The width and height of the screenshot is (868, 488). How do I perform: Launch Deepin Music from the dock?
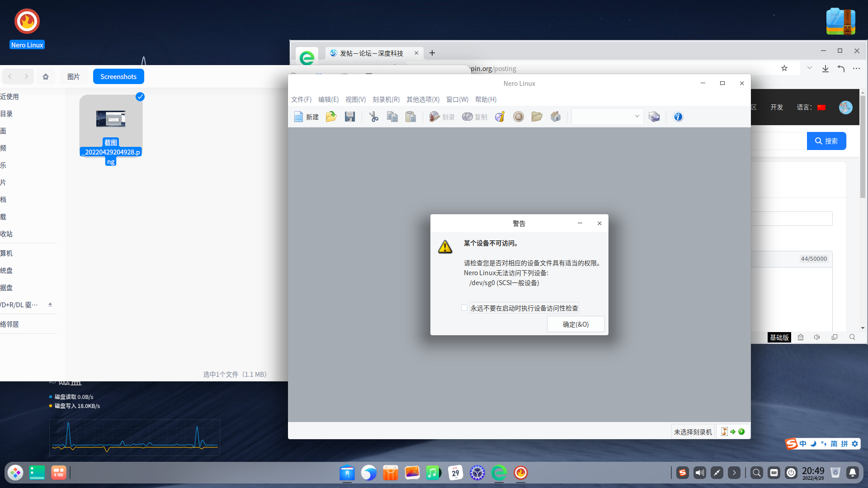click(434, 473)
